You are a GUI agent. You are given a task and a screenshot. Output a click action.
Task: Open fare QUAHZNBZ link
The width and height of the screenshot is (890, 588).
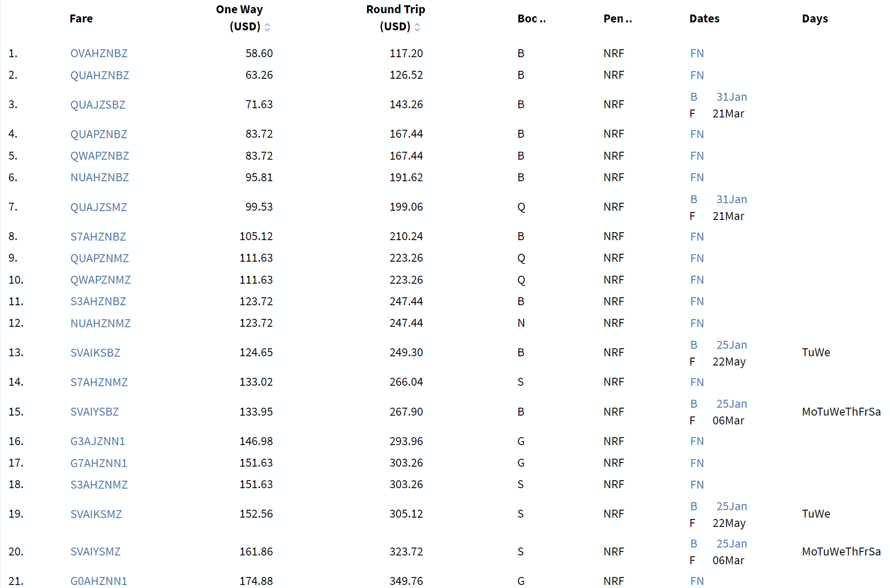[100, 75]
